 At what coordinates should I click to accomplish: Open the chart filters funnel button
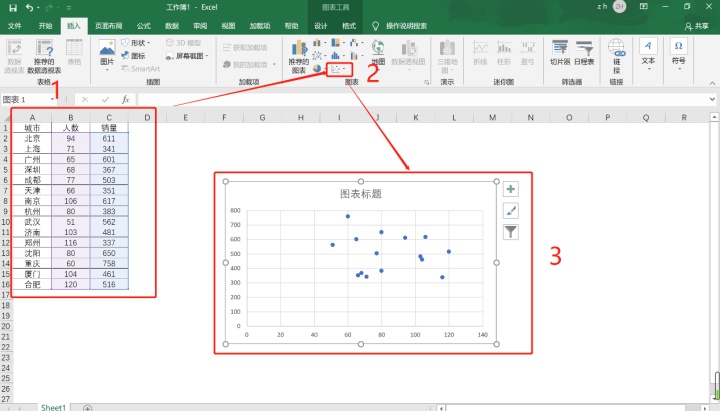coord(511,232)
